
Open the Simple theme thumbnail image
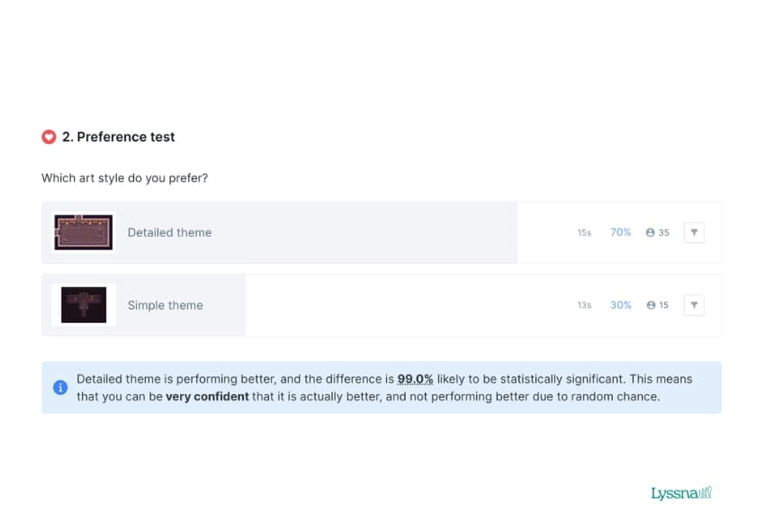[83, 305]
